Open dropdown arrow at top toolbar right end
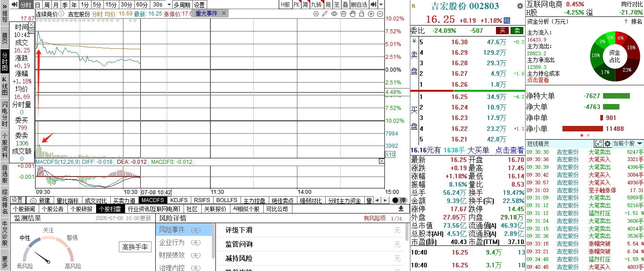The height and width of the screenshot is (271, 644). tap(381, 5)
